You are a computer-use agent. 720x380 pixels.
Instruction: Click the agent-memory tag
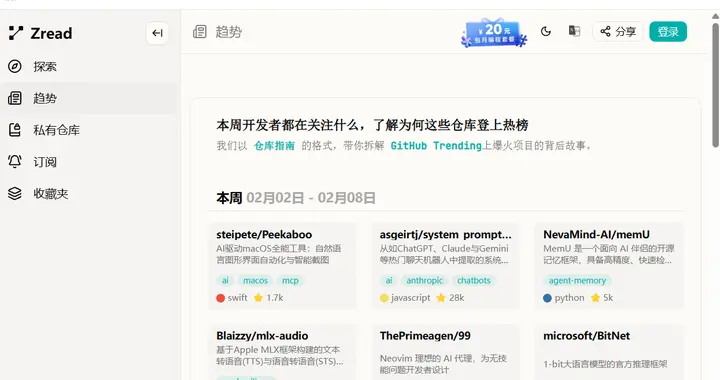point(577,280)
